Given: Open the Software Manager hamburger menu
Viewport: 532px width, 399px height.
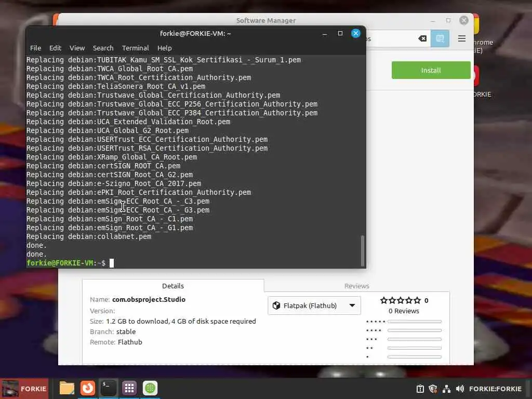Looking at the screenshot, I should click(461, 38).
